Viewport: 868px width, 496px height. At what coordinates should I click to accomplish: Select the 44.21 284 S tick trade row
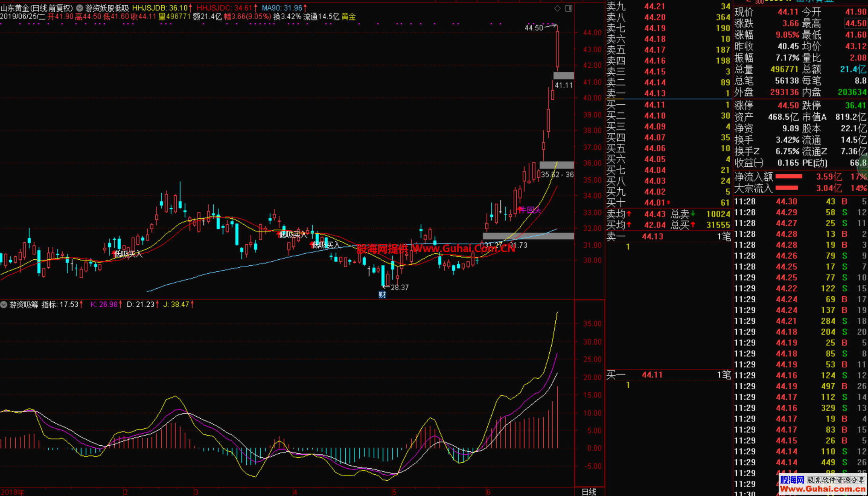click(800, 321)
